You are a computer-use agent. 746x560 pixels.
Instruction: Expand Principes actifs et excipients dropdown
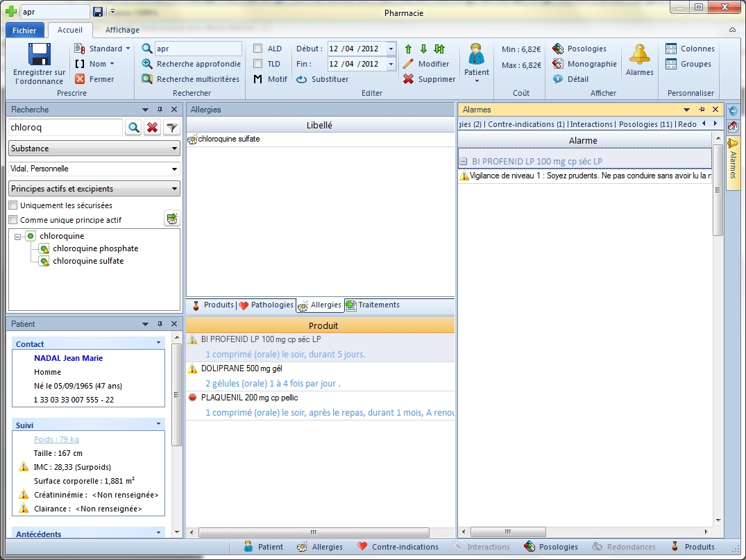click(94, 189)
